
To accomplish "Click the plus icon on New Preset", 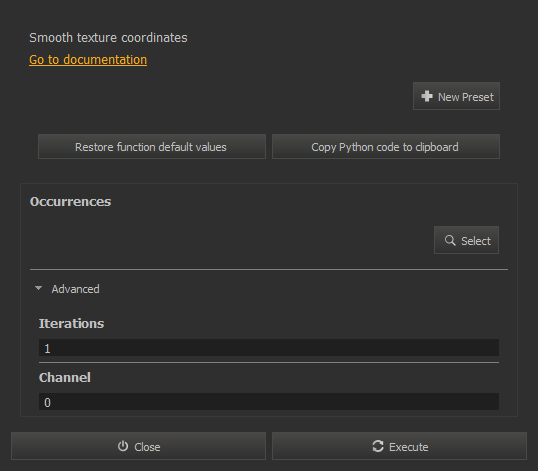I will [x=426, y=96].
